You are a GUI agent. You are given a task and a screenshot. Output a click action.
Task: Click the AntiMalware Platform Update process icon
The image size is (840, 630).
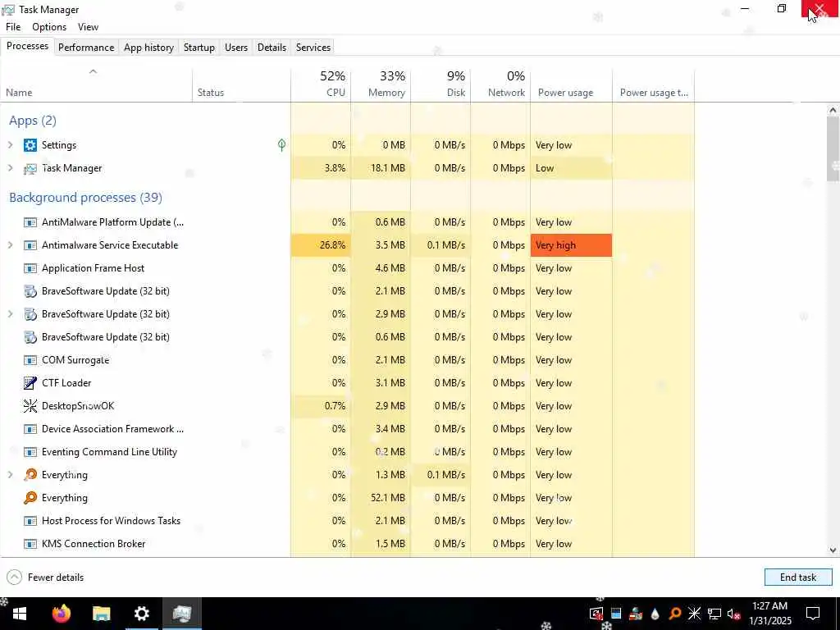pos(30,222)
